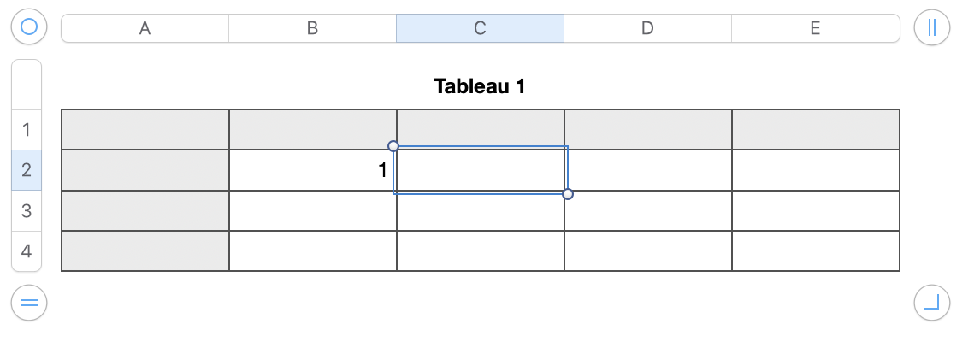Select column B header
This screenshot has height=342, width=980.
(x=312, y=28)
